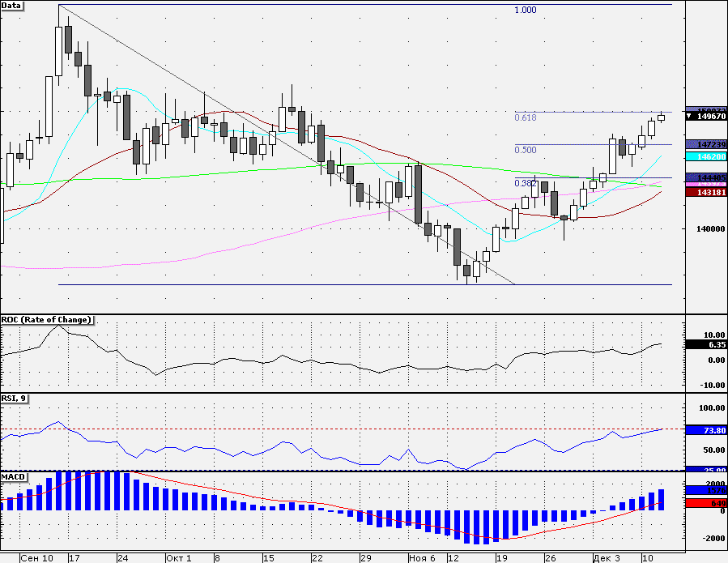Select the 15 date label on time axis
The width and height of the screenshot is (728, 563).
point(269,558)
